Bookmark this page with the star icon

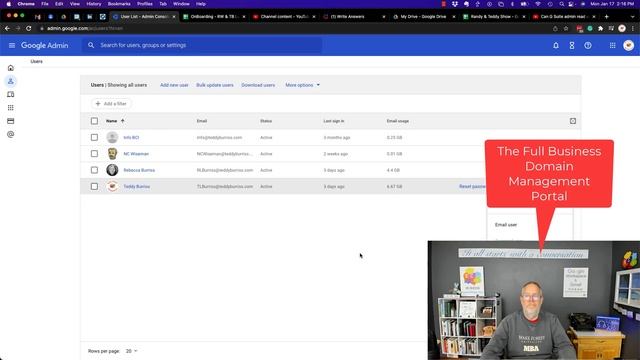tap(566, 29)
